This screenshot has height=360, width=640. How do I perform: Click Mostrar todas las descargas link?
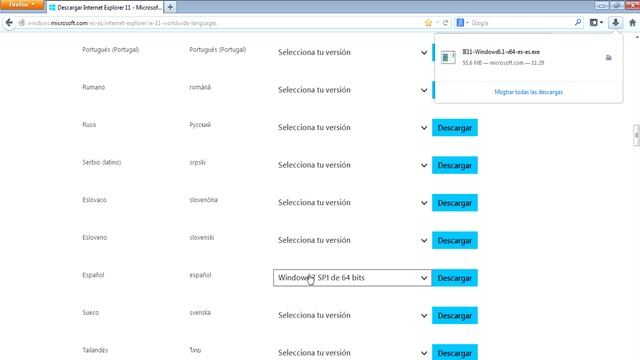[x=528, y=92]
